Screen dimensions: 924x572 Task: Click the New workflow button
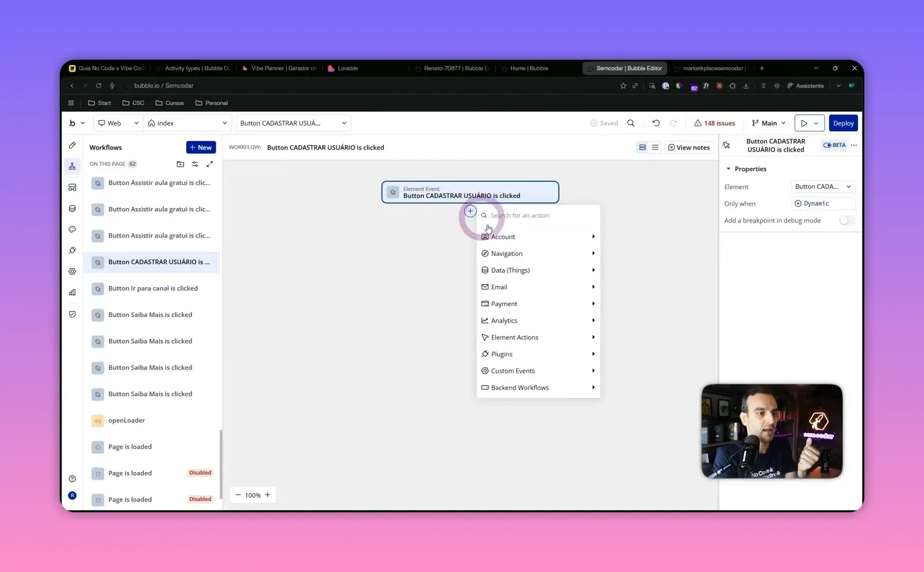[201, 148]
